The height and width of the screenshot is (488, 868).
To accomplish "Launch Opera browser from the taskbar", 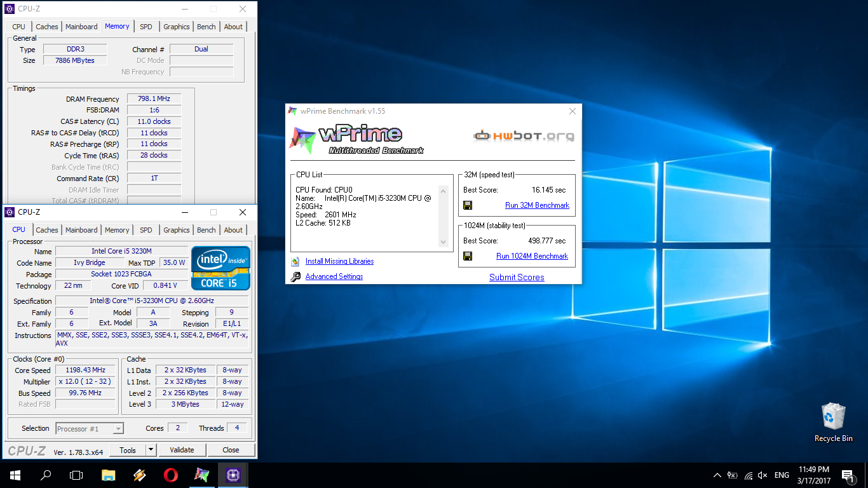I will [x=170, y=475].
